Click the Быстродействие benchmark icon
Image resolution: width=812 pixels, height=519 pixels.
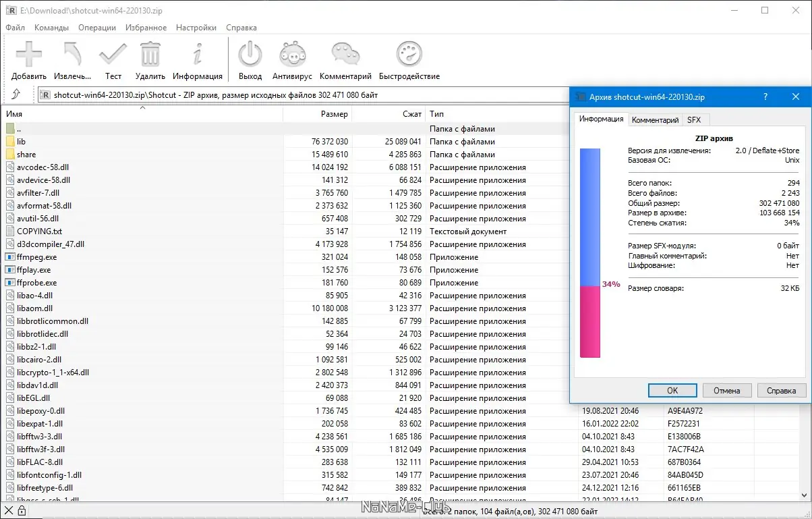point(409,60)
